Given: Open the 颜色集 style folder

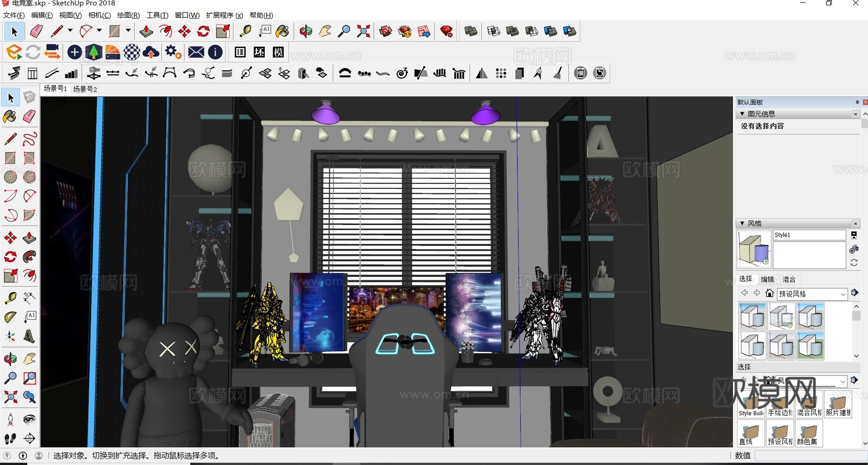Looking at the screenshot, I should click(809, 433).
